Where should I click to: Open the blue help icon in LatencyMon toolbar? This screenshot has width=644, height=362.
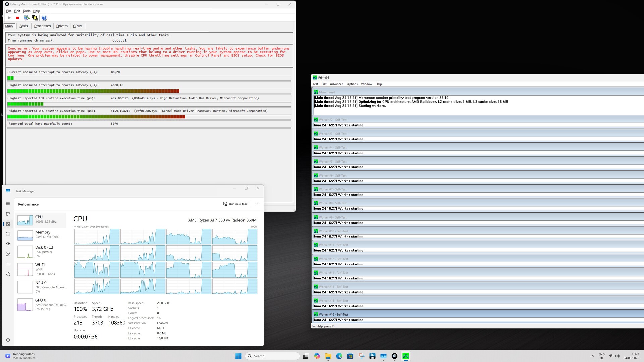[x=44, y=18]
